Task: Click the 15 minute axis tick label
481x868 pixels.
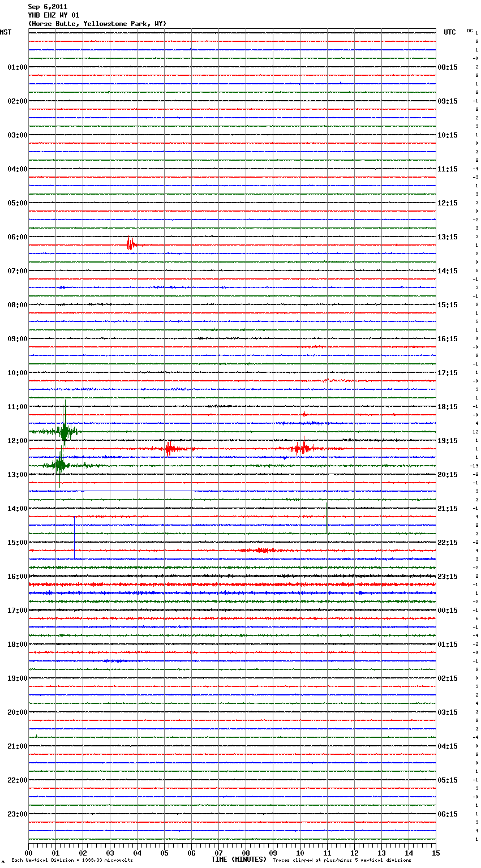Action: point(436,853)
